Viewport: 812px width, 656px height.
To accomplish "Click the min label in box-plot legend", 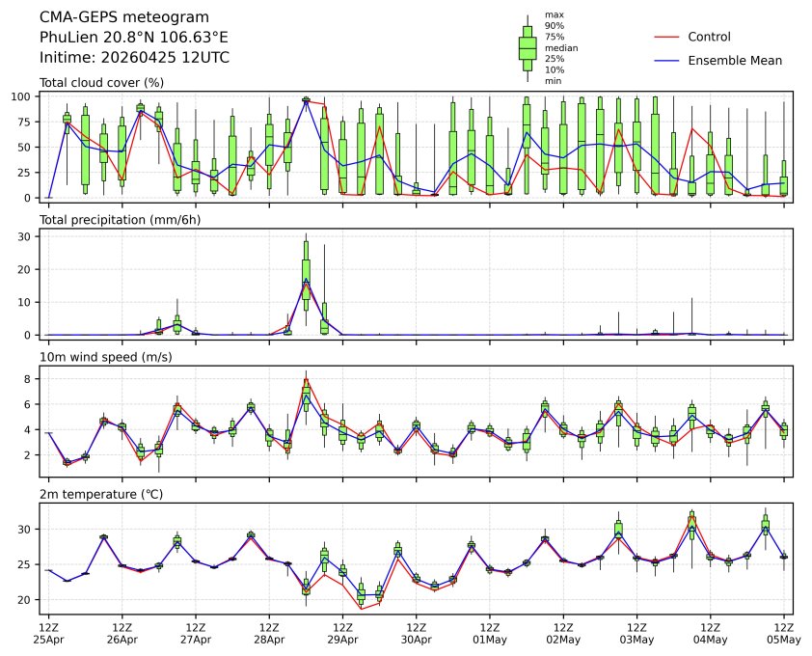I will pos(554,81).
